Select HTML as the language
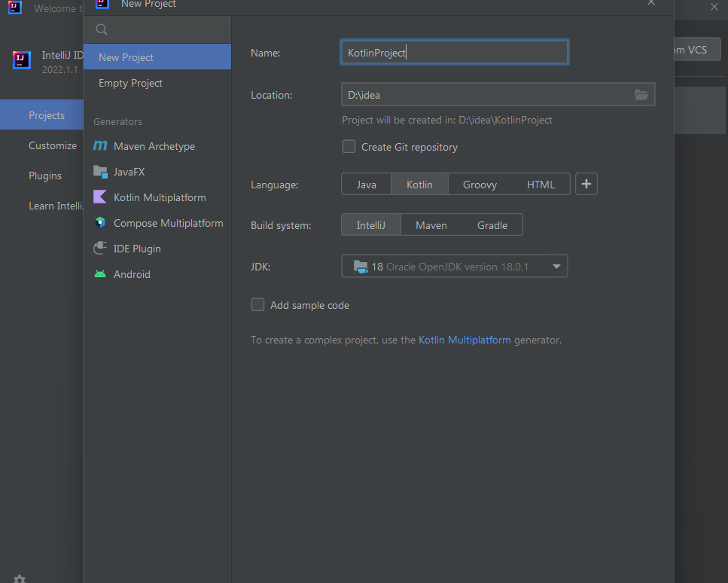 [541, 185]
